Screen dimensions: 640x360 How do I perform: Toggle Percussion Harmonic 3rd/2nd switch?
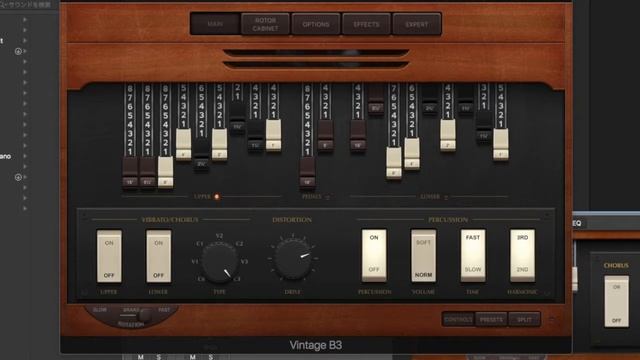tap(522, 255)
